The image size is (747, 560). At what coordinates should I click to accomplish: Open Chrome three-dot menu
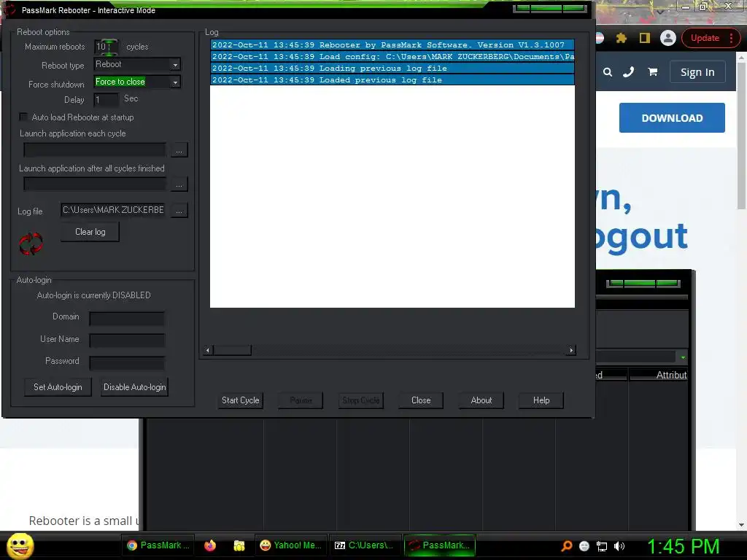[731, 38]
